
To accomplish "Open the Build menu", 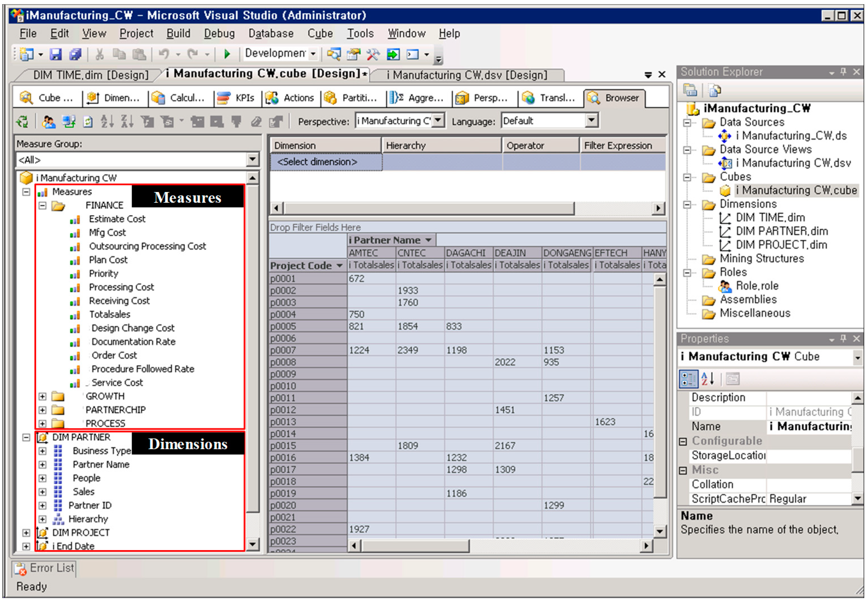I will pos(179,33).
